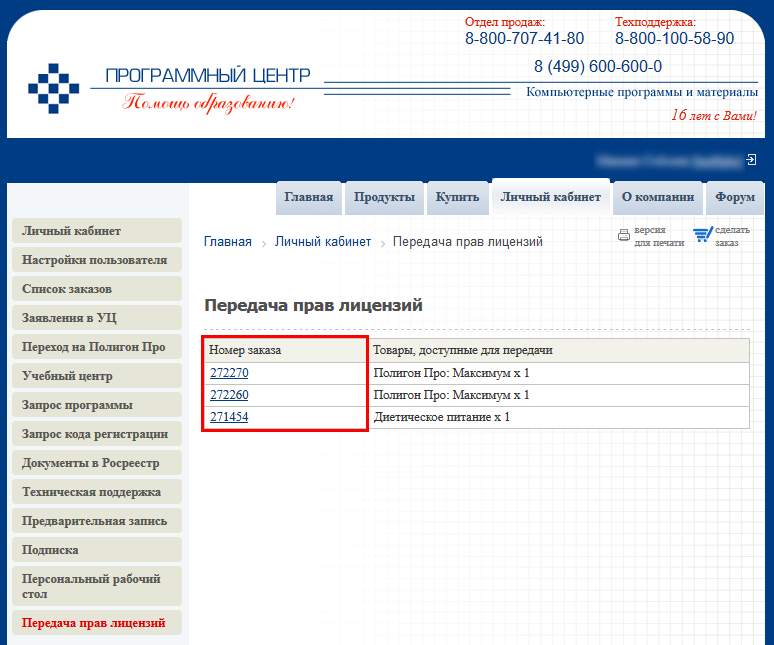Click the версия для печати link text
The width and height of the screenshot is (774, 645).
point(659,236)
